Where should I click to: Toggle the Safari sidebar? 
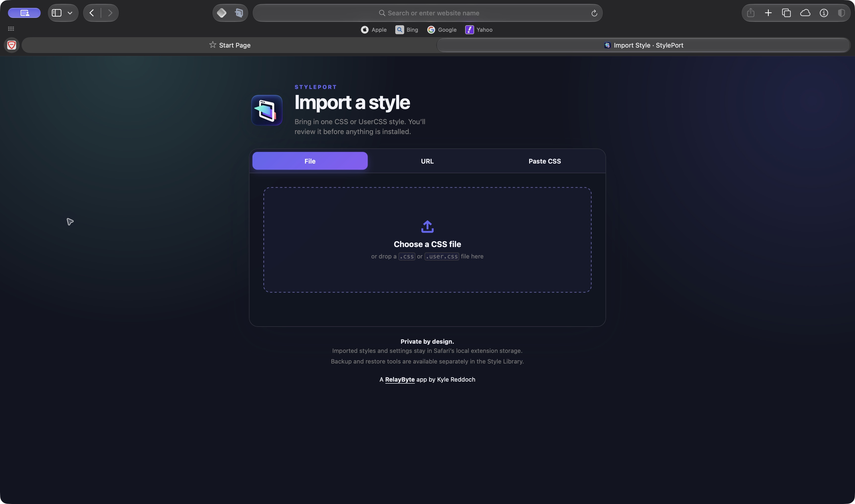pyautogui.click(x=56, y=13)
